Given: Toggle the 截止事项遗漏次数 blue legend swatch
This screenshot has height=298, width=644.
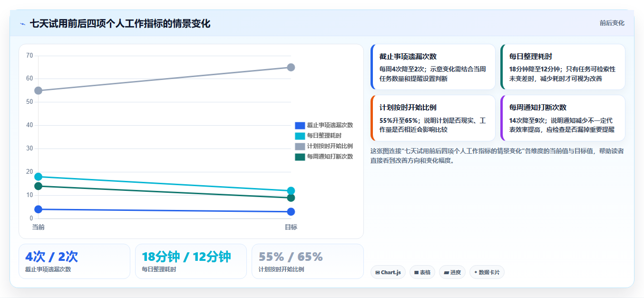Looking at the screenshot, I should [300, 125].
